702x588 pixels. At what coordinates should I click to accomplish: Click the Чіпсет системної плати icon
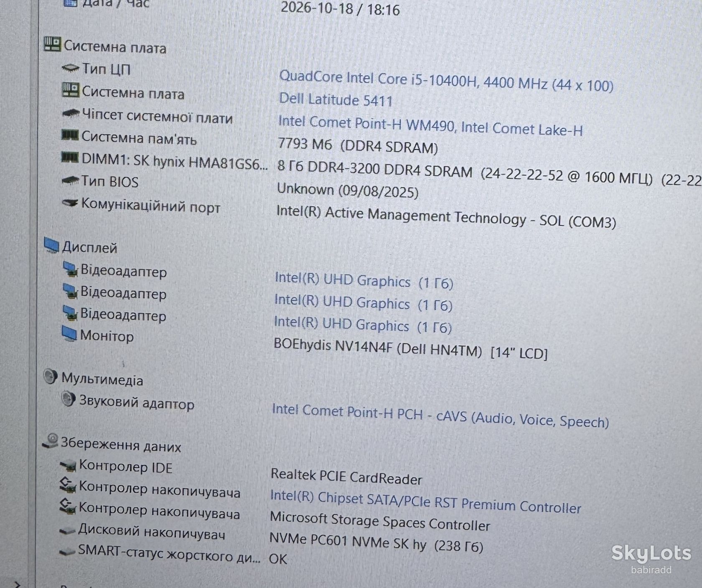click(71, 113)
